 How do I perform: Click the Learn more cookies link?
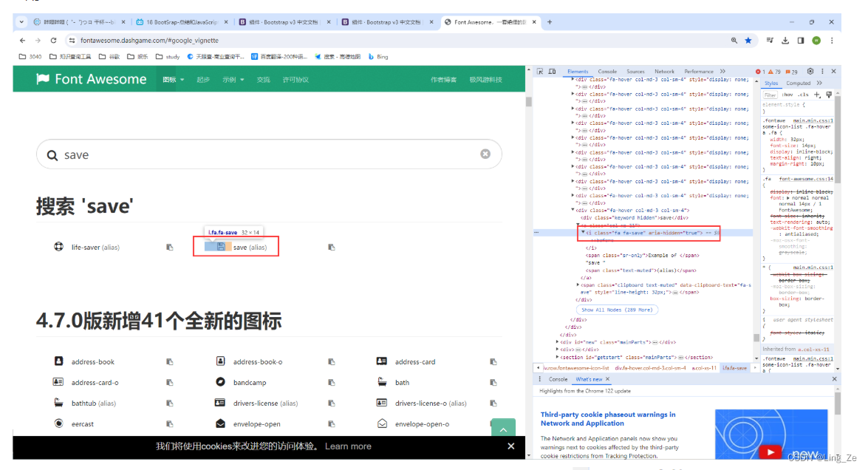pos(348,446)
